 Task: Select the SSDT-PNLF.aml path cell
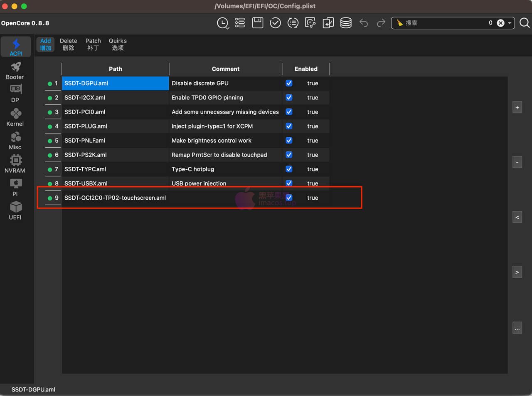116,140
